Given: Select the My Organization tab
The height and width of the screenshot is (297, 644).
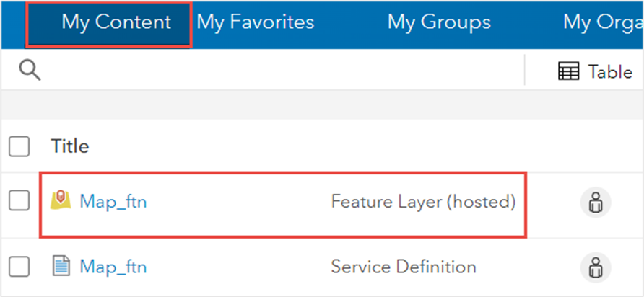Looking at the screenshot, I should [x=603, y=22].
